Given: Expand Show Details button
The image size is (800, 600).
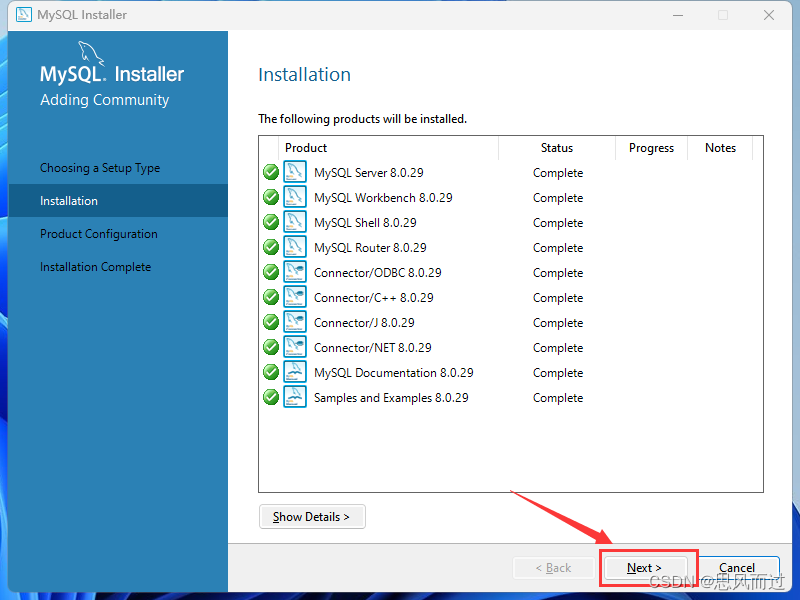Looking at the screenshot, I should click(x=312, y=517).
